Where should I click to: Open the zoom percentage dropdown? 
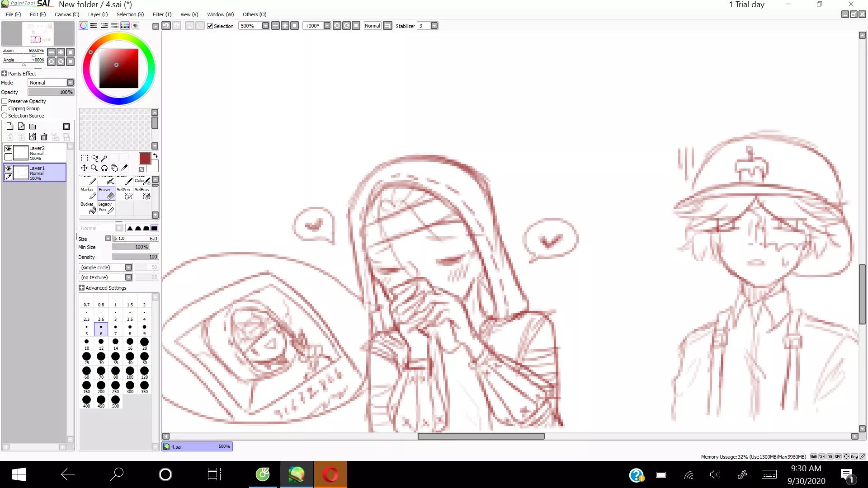coord(265,26)
